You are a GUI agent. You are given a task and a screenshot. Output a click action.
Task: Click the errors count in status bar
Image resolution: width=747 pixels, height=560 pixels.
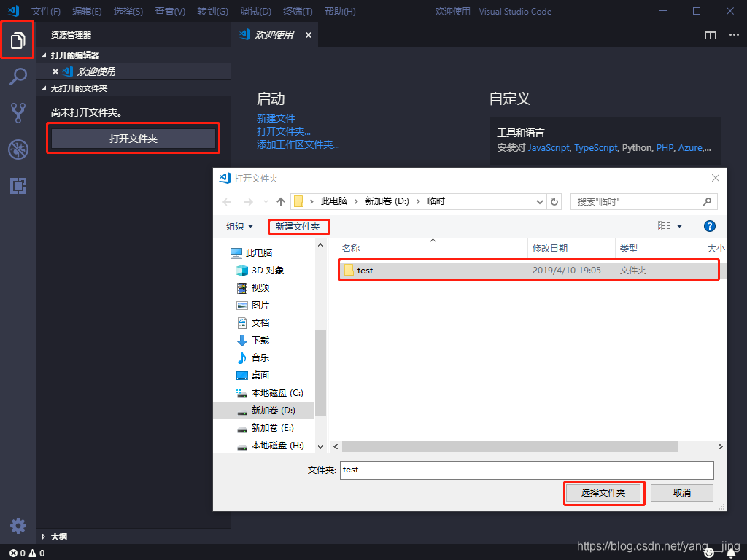pyautogui.click(x=18, y=553)
